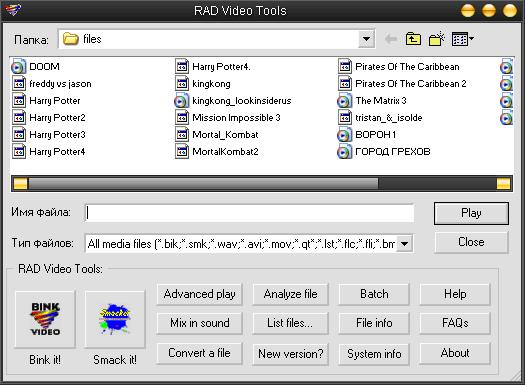Select the Mortal_Kombat file icon
Image resolution: width=525 pixels, height=385 pixels.
[182, 135]
